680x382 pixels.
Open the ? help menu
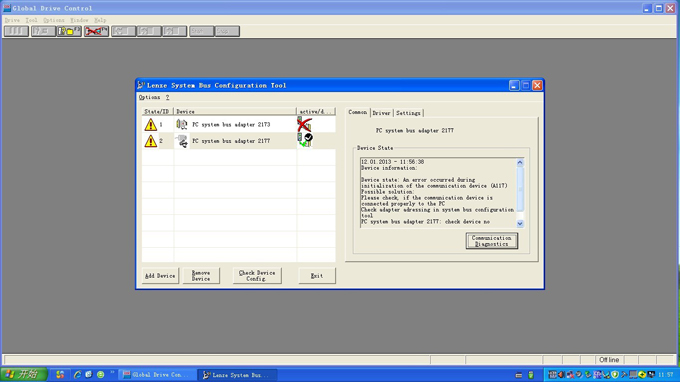coord(167,97)
